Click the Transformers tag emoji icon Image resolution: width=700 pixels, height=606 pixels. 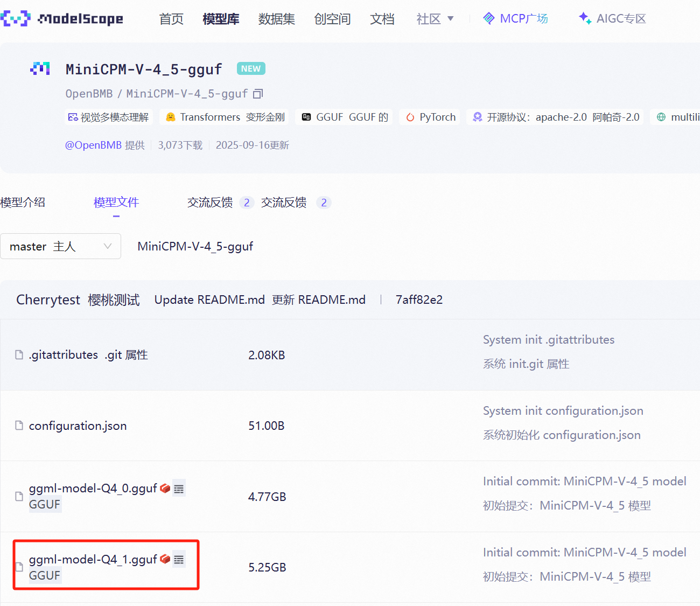171,117
